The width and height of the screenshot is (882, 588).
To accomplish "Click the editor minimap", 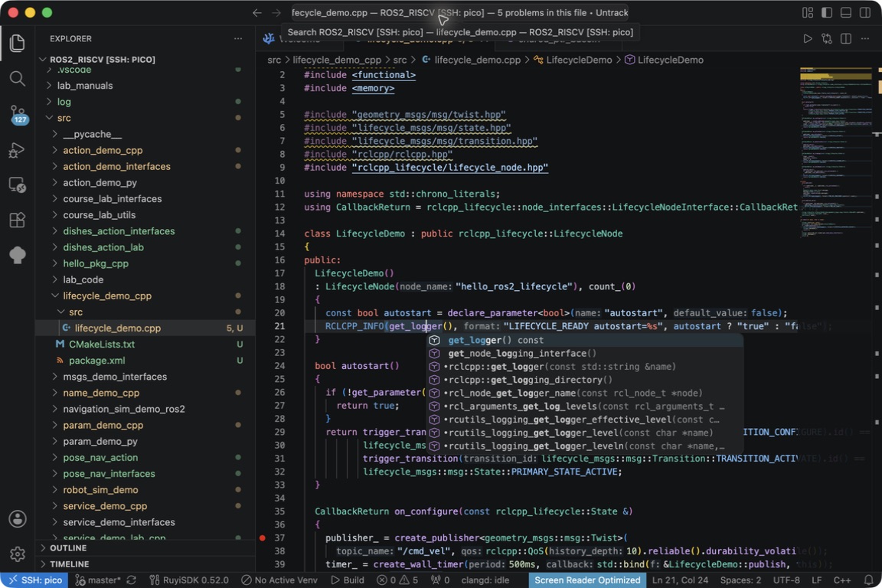I will 836,152.
